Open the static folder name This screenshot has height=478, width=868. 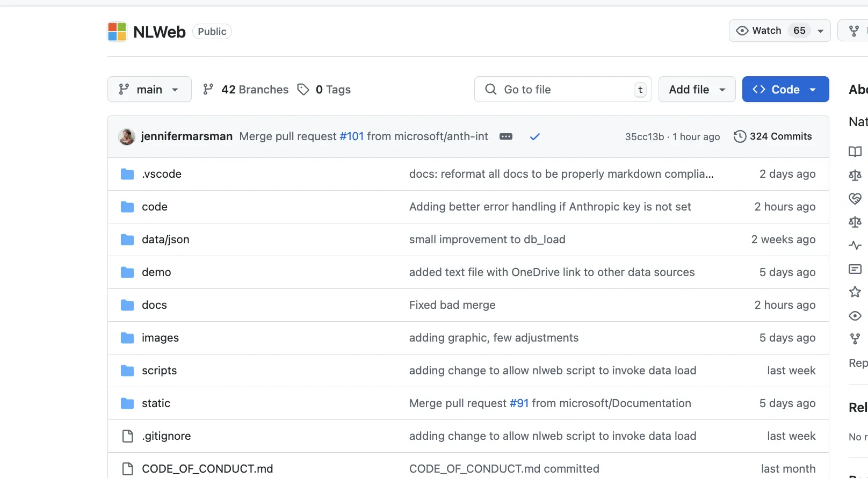click(x=156, y=403)
